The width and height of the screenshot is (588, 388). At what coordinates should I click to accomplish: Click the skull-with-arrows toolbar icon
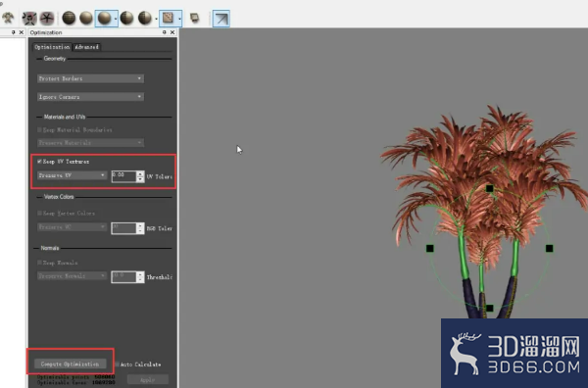pyautogui.click(x=29, y=18)
